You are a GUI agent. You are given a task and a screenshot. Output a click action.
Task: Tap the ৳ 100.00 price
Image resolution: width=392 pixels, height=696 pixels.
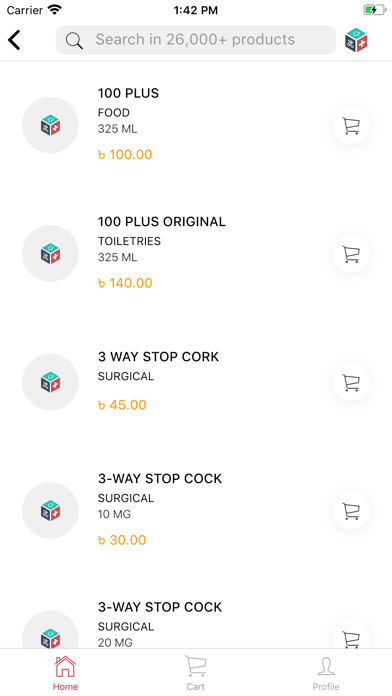[125, 155]
